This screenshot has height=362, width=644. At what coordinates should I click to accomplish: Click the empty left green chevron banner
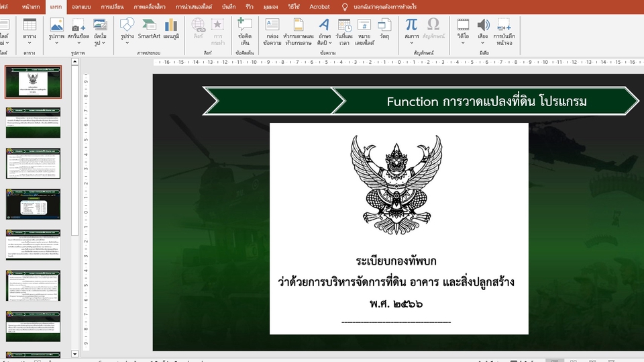[273, 101]
